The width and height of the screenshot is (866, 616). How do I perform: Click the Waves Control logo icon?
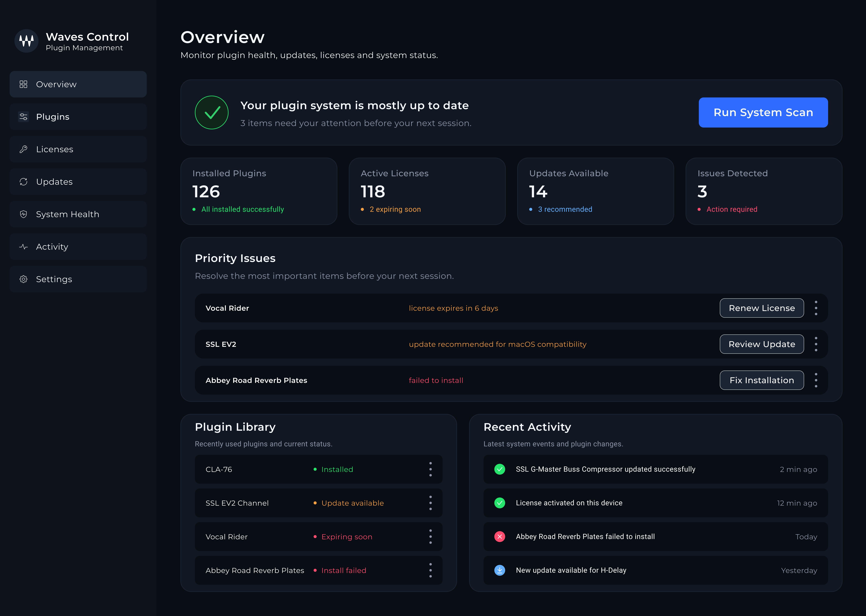[27, 41]
